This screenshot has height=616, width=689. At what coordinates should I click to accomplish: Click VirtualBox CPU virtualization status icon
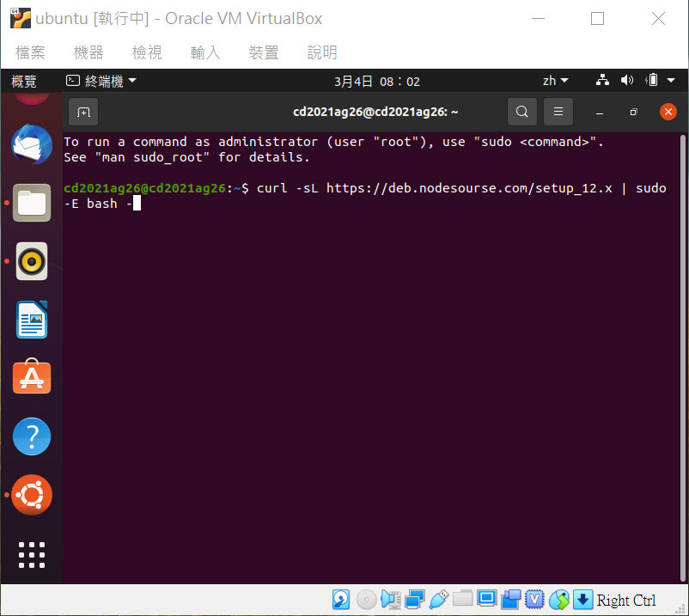pyautogui.click(x=534, y=600)
